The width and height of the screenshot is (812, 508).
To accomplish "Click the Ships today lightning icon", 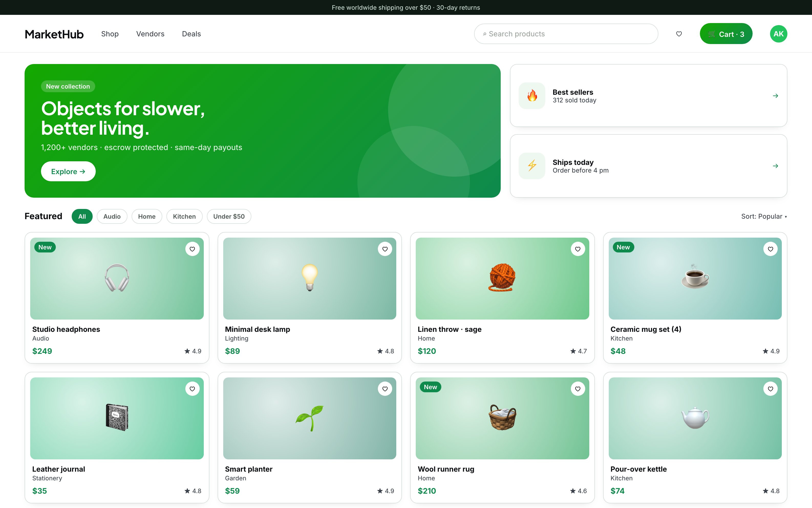I will pos(532,166).
